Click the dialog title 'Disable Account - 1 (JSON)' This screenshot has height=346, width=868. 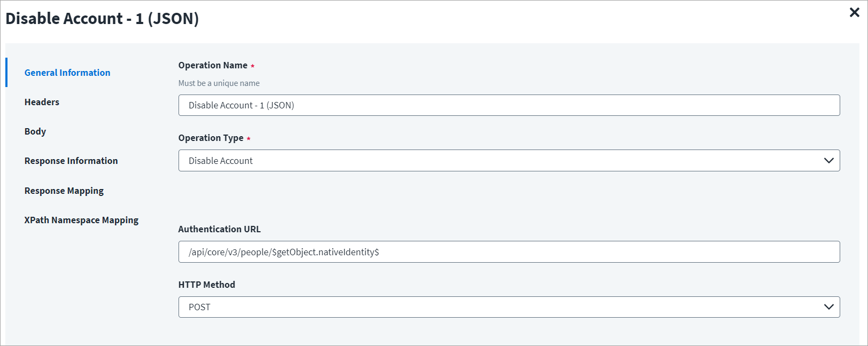(x=102, y=19)
